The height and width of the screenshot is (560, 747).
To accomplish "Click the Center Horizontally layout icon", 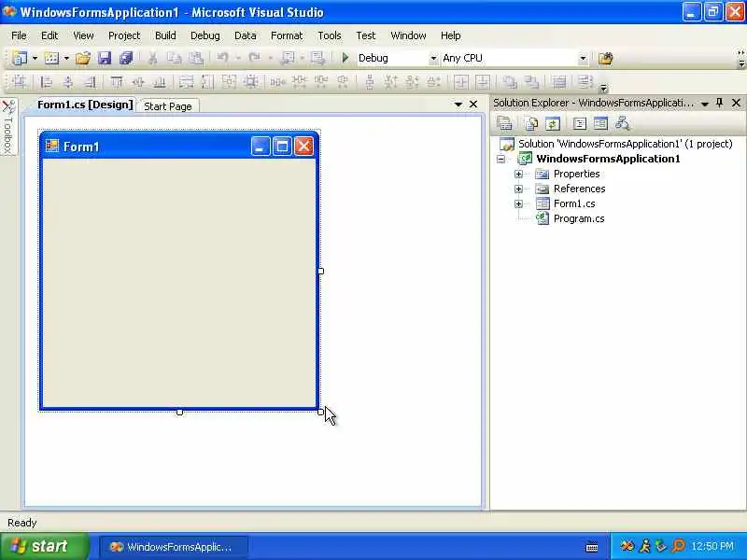I will (x=460, y=82).
